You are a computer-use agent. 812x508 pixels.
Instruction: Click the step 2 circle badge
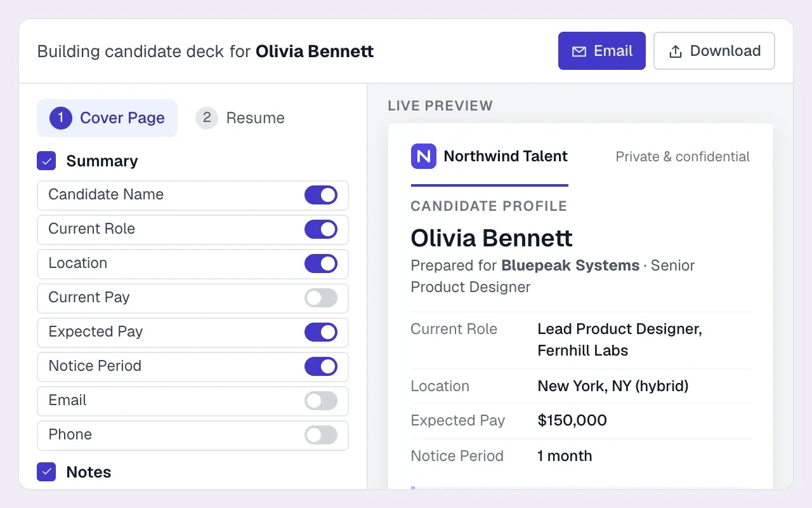(207, 118)
